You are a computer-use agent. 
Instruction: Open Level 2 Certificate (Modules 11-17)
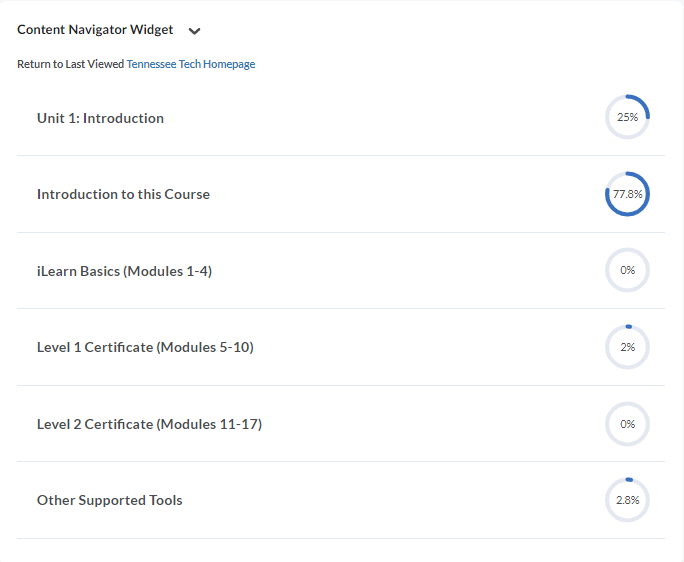(x=149, y=424)
